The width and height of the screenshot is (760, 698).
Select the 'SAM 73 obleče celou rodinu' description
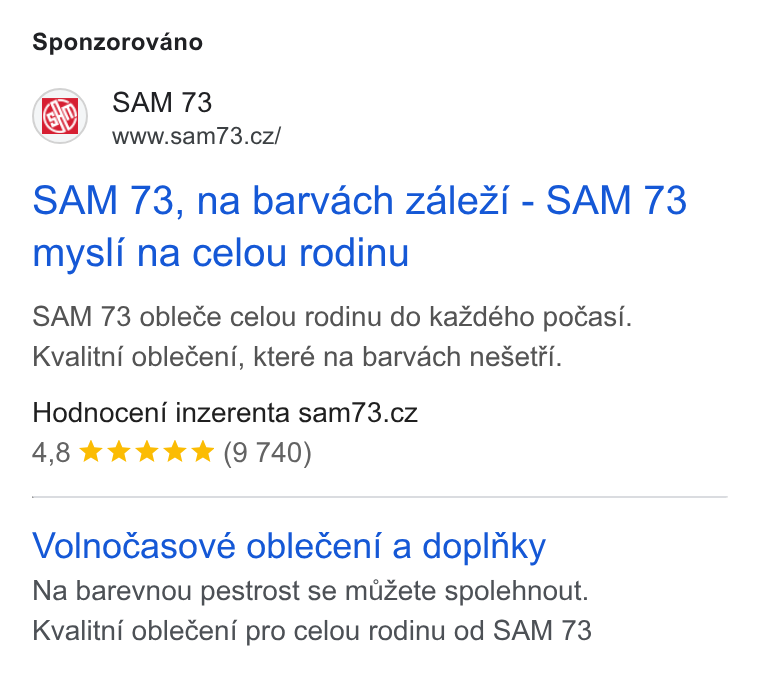[x=332, y=317]
